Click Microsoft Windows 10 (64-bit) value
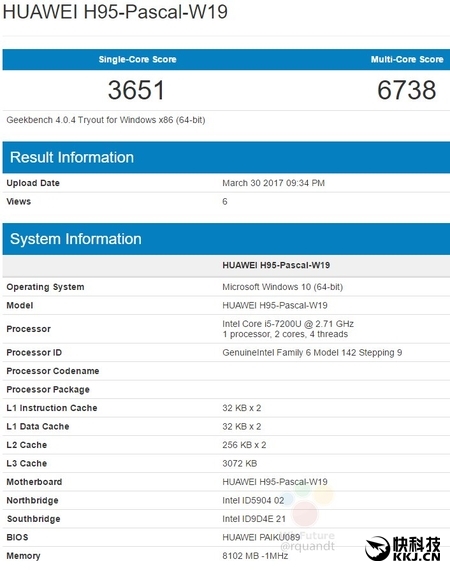Image resolution: width=450 pixels, height=571 pixels. 283,287
